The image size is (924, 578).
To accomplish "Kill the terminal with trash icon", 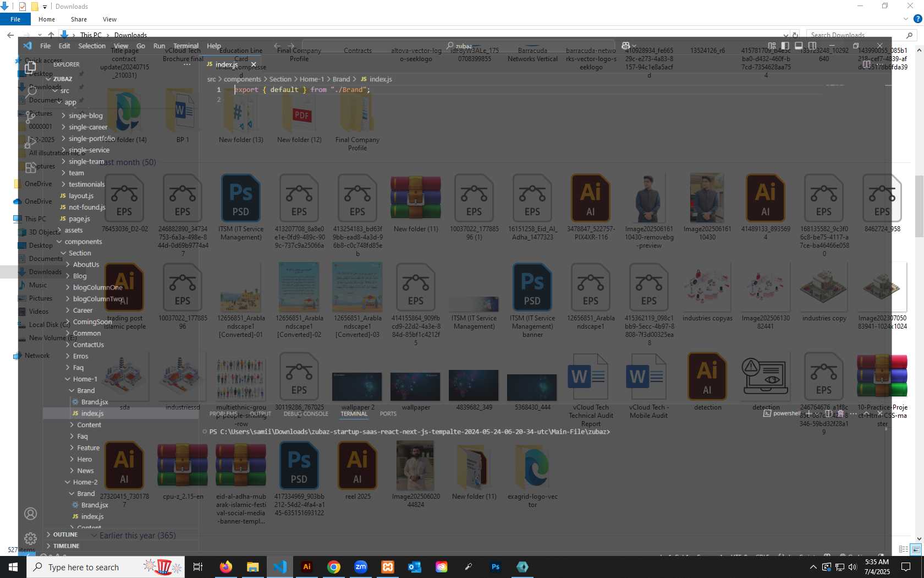I will (x=840, y=413).
